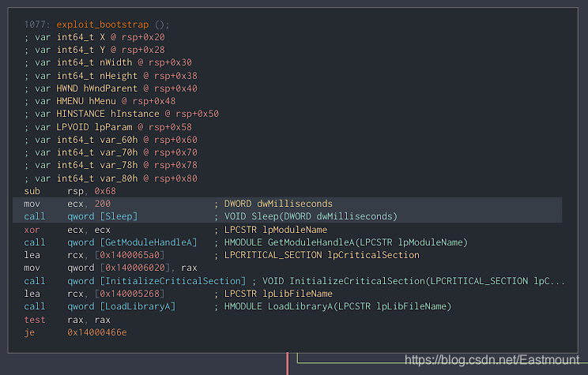Click the HMODULE LoadLibraryA prototype comment
Image resolution: width=588 pixels, height=375 pixels.
tap(333, 306)
